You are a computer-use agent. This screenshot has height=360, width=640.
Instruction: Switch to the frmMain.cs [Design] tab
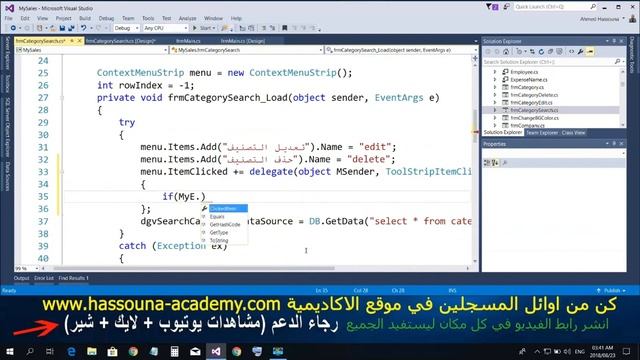point(243,41)
